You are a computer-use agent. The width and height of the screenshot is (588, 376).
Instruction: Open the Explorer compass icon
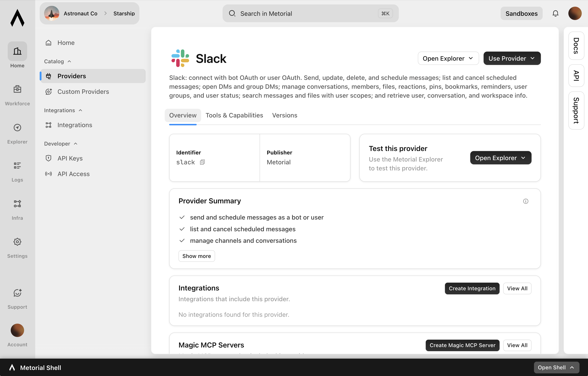[17, 127]
